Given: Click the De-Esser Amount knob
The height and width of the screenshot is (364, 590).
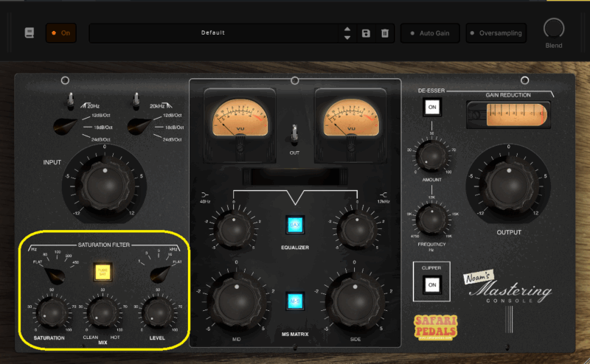Looking at the screenshot, I should (x=431, y=155).
